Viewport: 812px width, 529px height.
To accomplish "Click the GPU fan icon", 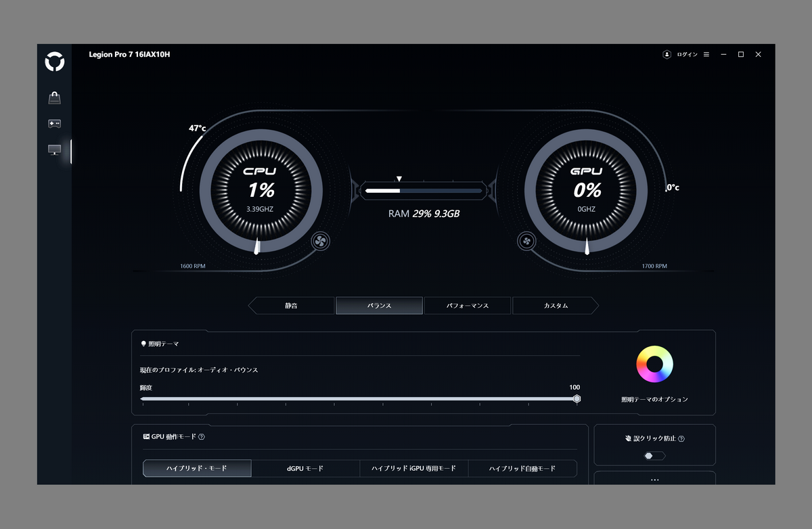I will (526, 241).
